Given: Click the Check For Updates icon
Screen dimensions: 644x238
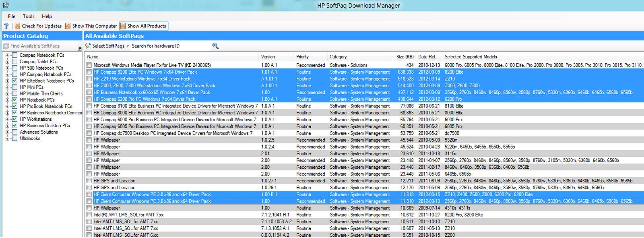Looking at the screenshot, I should [17, 26].
